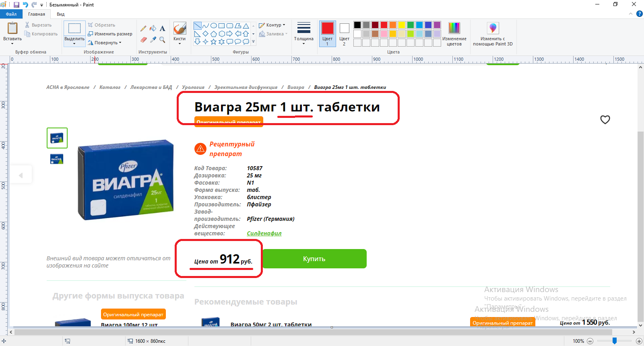Screen dimensions: 644x346
Task: Click Resize (Изменить размер) button
Action: point(110,34)
